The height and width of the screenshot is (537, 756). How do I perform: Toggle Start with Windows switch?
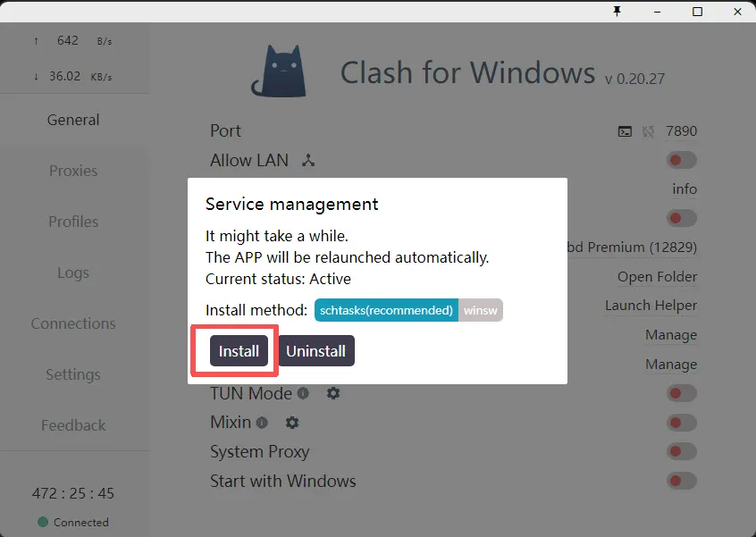point(682,481)
